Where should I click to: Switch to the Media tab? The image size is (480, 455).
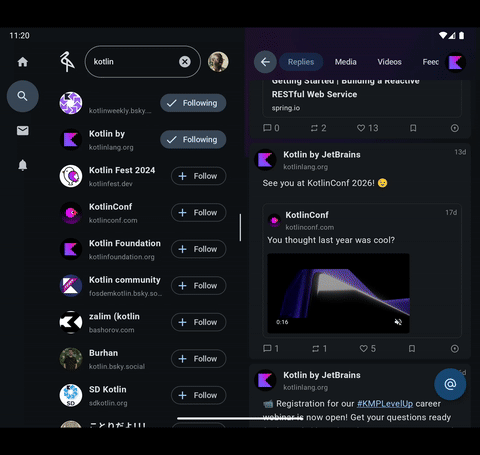(346, 62)
